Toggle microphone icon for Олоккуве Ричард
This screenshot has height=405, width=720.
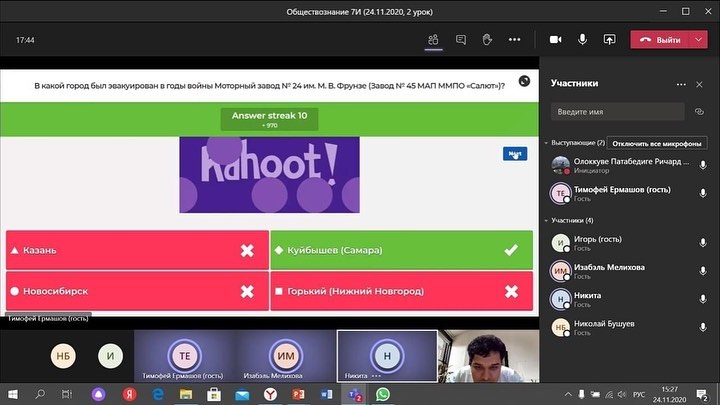pyautogui.click(x=703, y=165)
